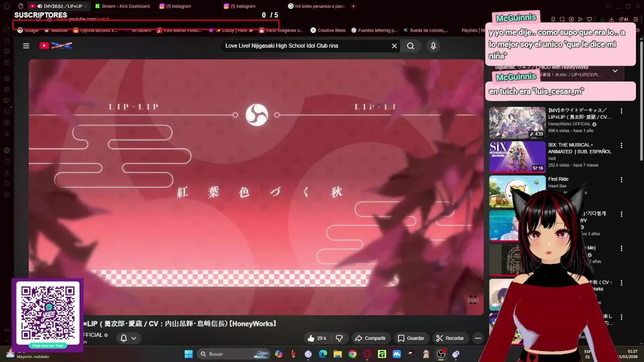Open more actions ellipsis under the video
Viewport: 644px width, 362px height.
tap(478, 338)
